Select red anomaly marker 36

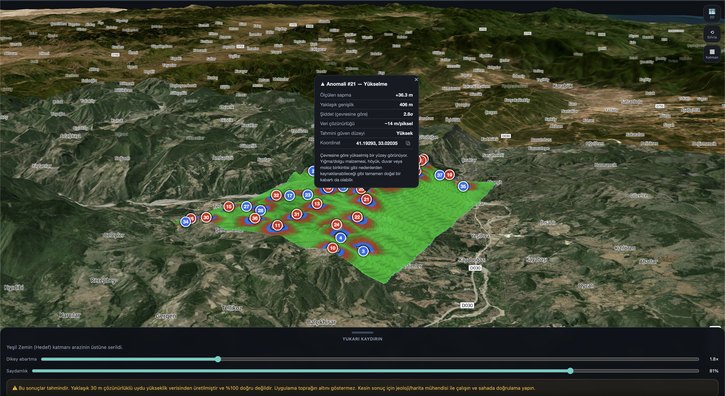point(255,218)
